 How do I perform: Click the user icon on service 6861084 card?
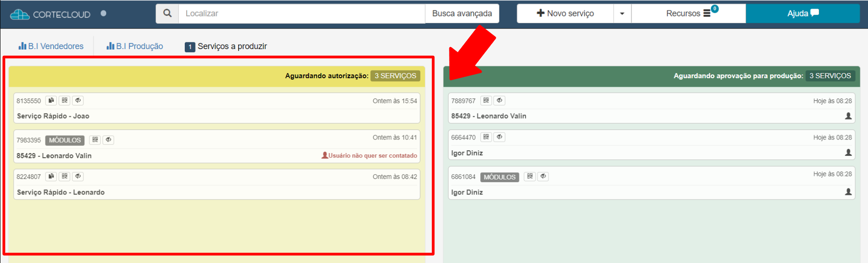(x=848, y=192)
